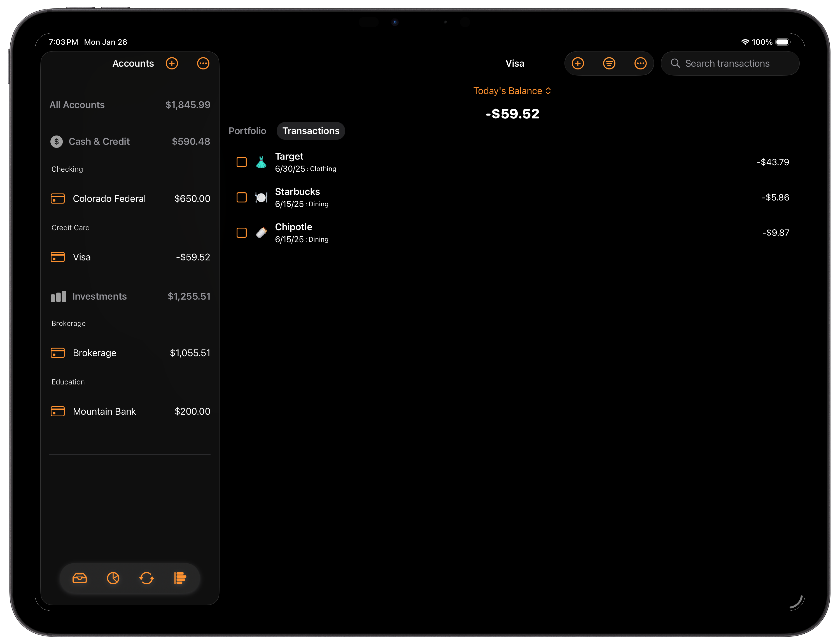Collapse the Investments group
This screenshot has height=644, width=840.
point(99,296)
